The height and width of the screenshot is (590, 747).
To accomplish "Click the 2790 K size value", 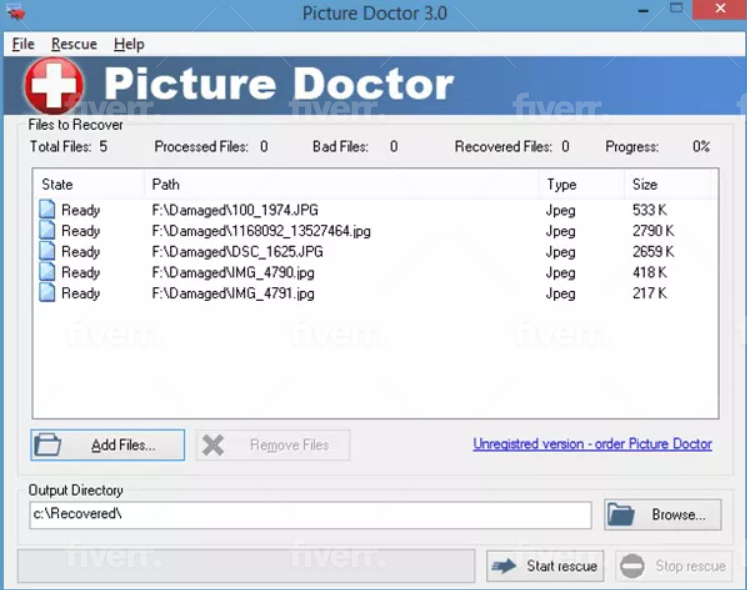I will pos(653,231).
